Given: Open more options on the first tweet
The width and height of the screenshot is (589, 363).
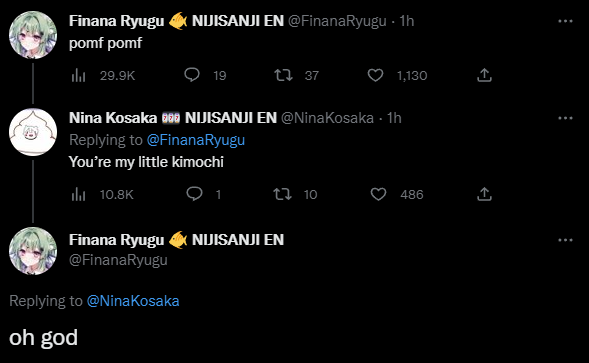Looking at the screenshot, I should (565, 21).
